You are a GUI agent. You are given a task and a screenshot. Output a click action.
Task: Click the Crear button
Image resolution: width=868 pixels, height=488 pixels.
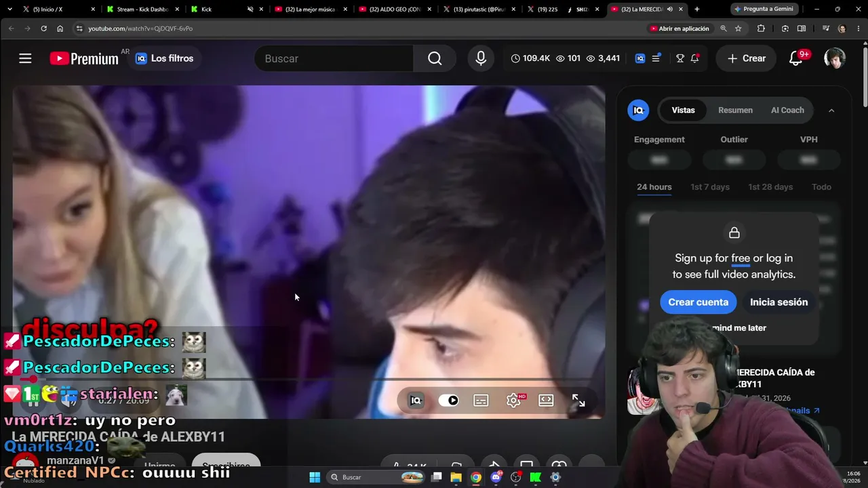(747, 58)
